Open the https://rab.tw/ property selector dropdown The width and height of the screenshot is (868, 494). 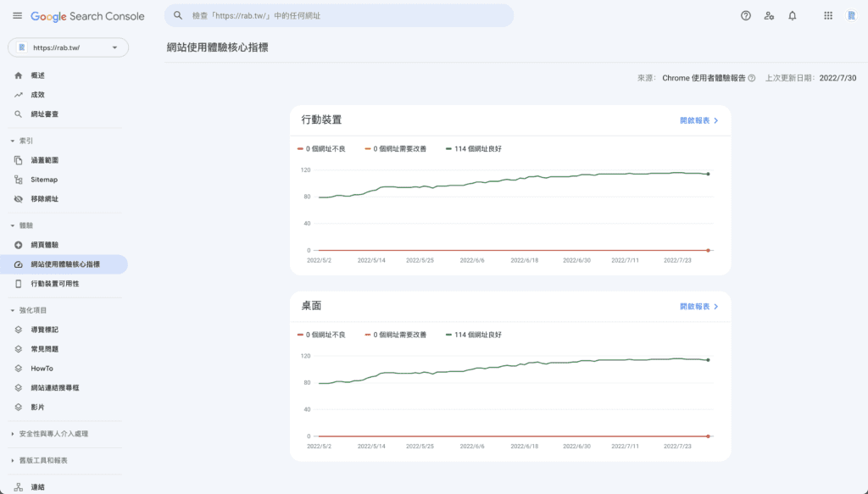(x=67, y=47)
